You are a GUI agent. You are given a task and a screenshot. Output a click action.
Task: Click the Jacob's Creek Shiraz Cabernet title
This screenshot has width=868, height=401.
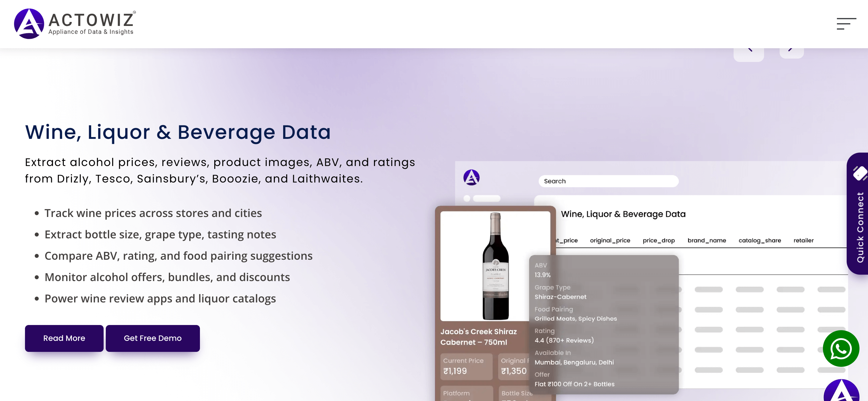click(478, 337)
